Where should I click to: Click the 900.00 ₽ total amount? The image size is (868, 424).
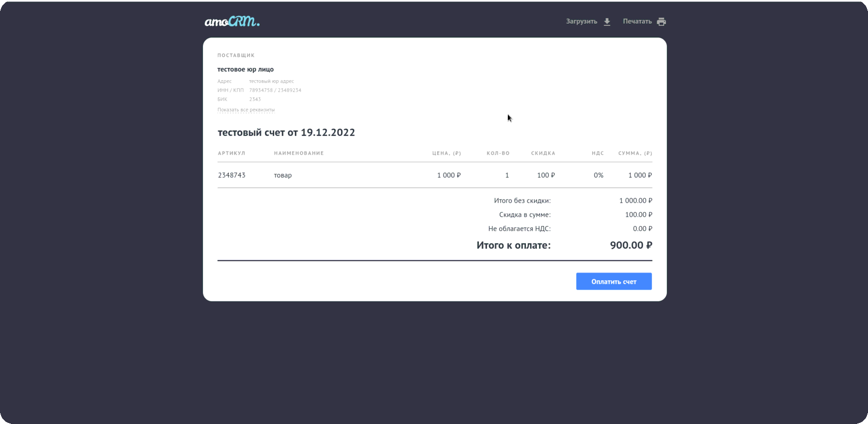[631, 246]
